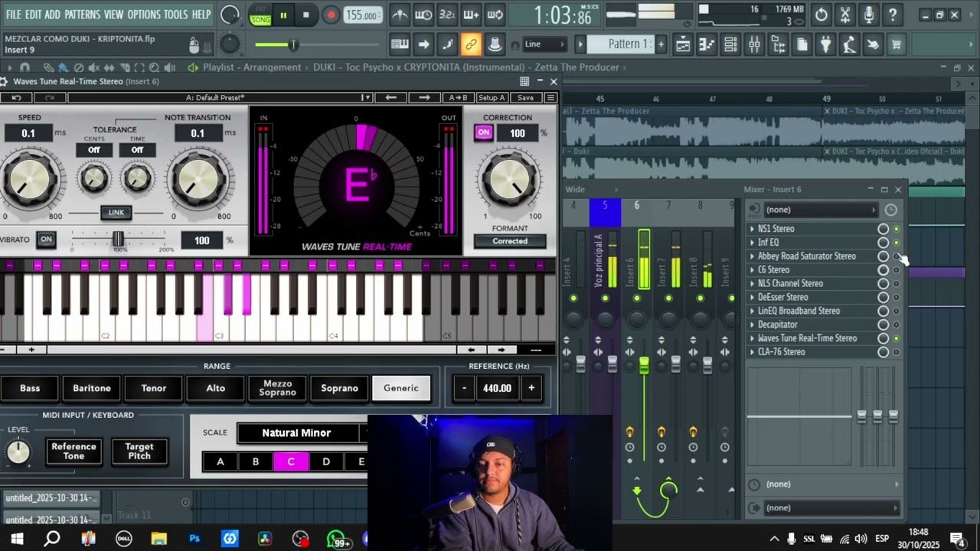Click the mixer plugin delay clock icon
Screen dimensions: 980x551
[890, 210]
